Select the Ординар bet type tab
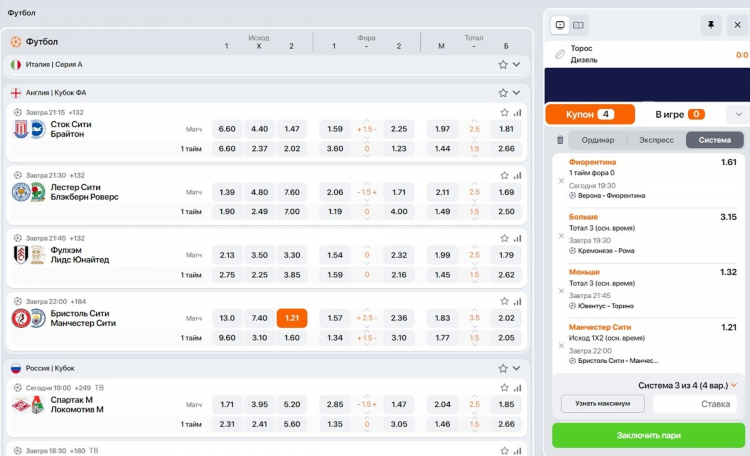The width and height of the screenshot is (750, 456). coord(597,140)
